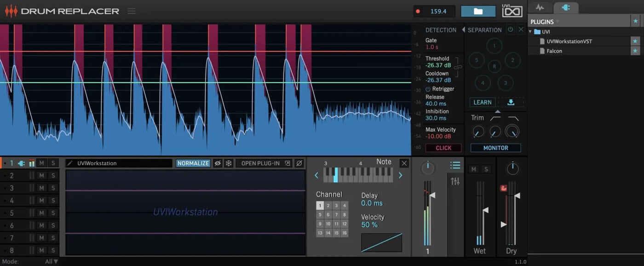The height and width of the screenshot is (266, 644).
Task: Edit the UVIWorkstation track name field
Action: tap(119, 163)
